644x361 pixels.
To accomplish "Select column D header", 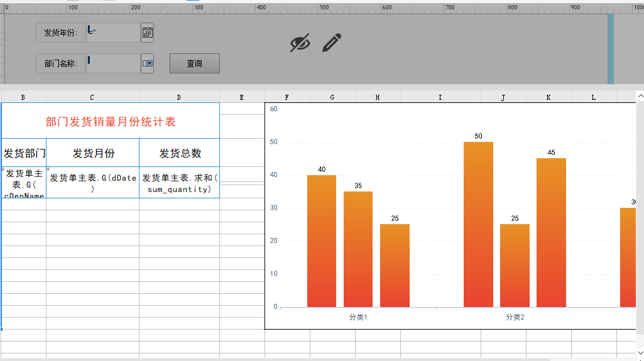I will [x=178, y=97].
